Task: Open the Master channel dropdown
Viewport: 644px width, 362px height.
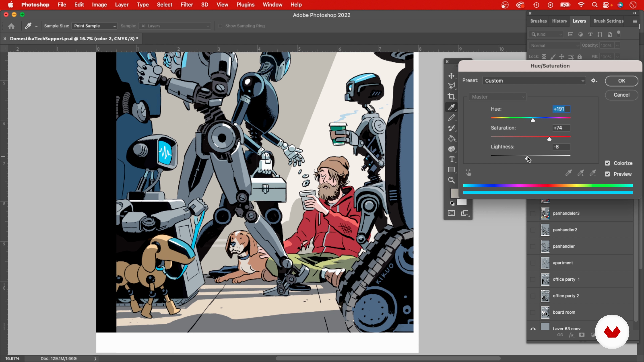Action: [497, 97]
